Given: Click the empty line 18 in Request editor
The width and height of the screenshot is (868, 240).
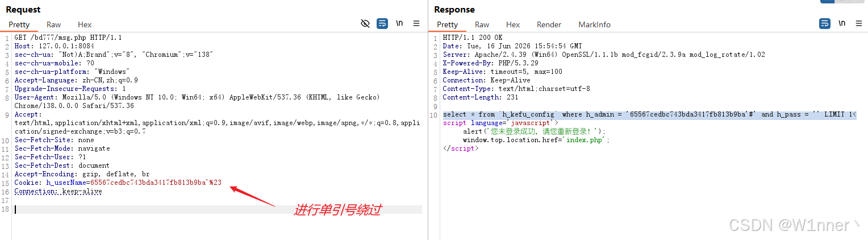Looking at the screenshot, I should point(218,209).
